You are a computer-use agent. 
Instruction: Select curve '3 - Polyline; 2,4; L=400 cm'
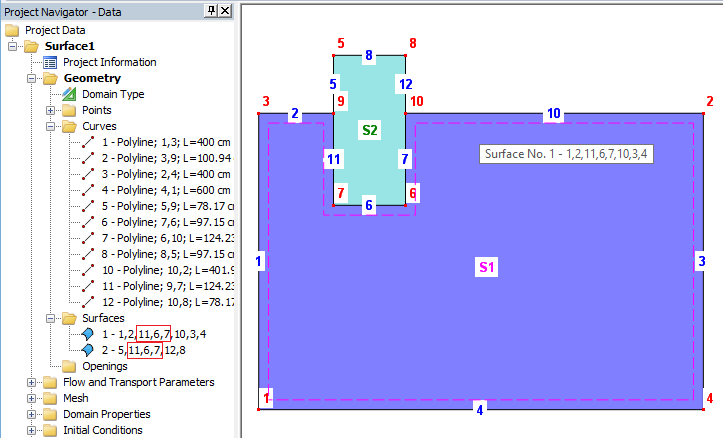tap(166, 174)
